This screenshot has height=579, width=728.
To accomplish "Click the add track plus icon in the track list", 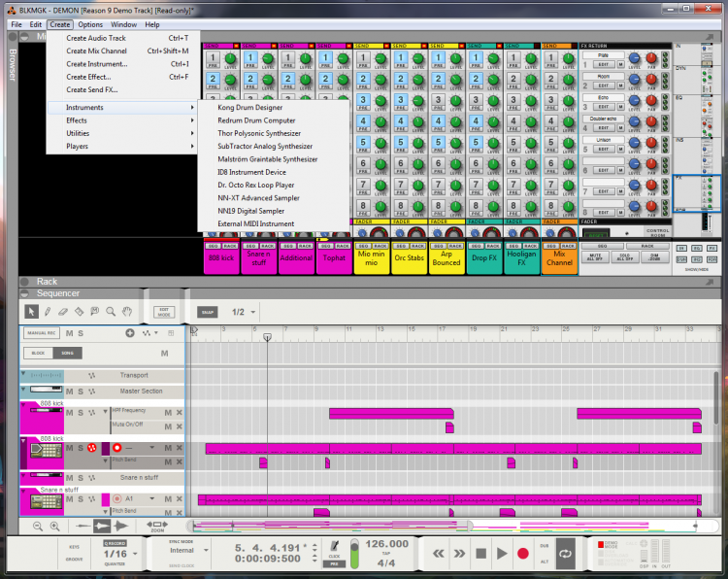I will 130,332.
